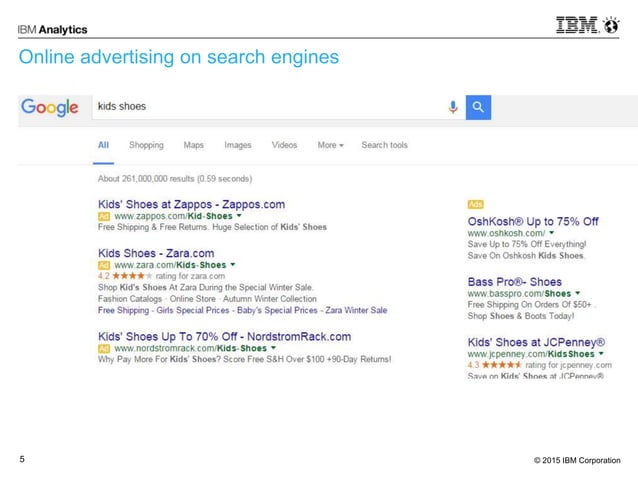Switch to the Images tab

pos(238,145)
